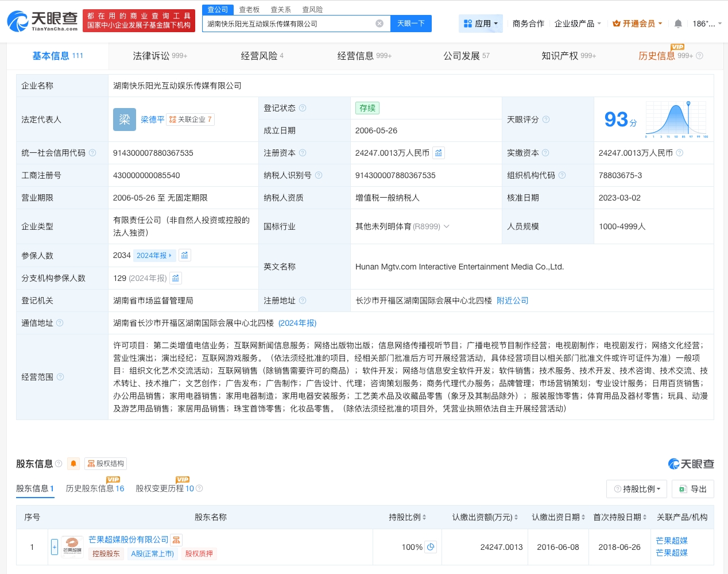This screenshot has height=574, width=728.
Task: Click (2024年报) link after 通信地址
Action: pyautogui.click(x=297, y=323)
